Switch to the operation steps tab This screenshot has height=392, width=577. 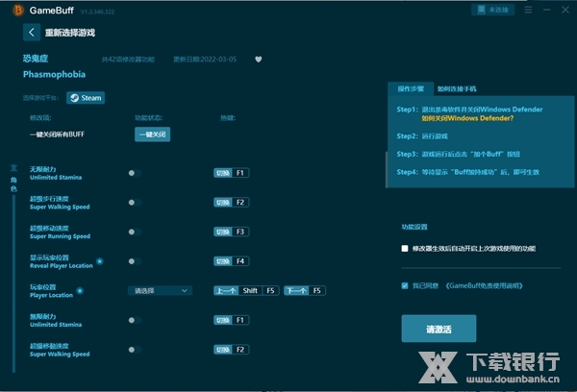click(411, 88)
